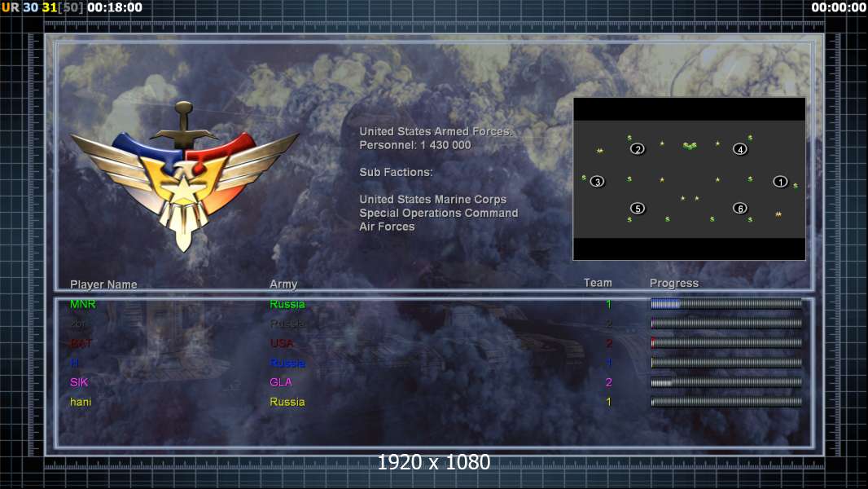
Task: Click the Team column header
Action: pos(598,283)
